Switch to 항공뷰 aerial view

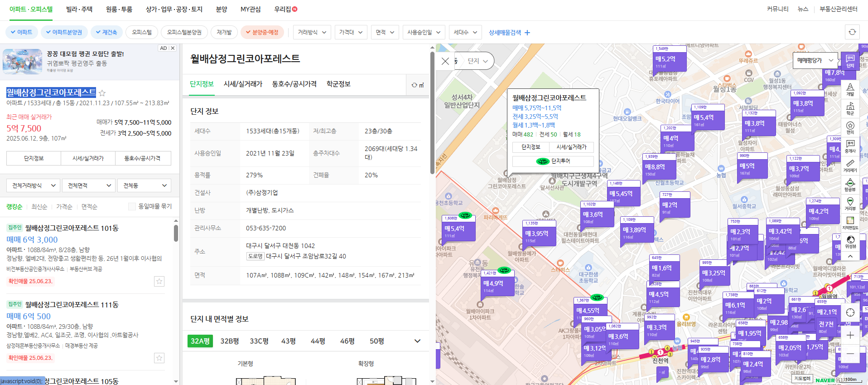coord(850,185)
